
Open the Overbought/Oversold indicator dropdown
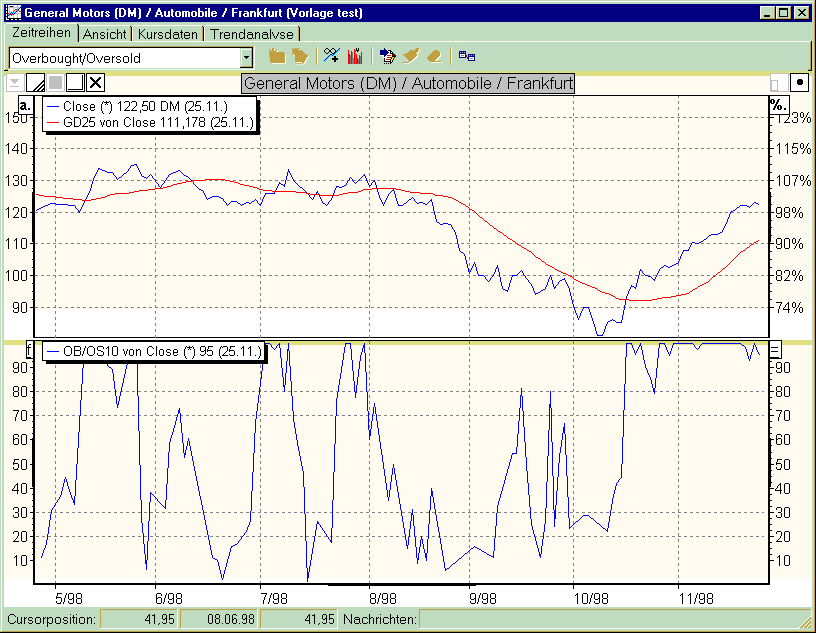point(243,58)
